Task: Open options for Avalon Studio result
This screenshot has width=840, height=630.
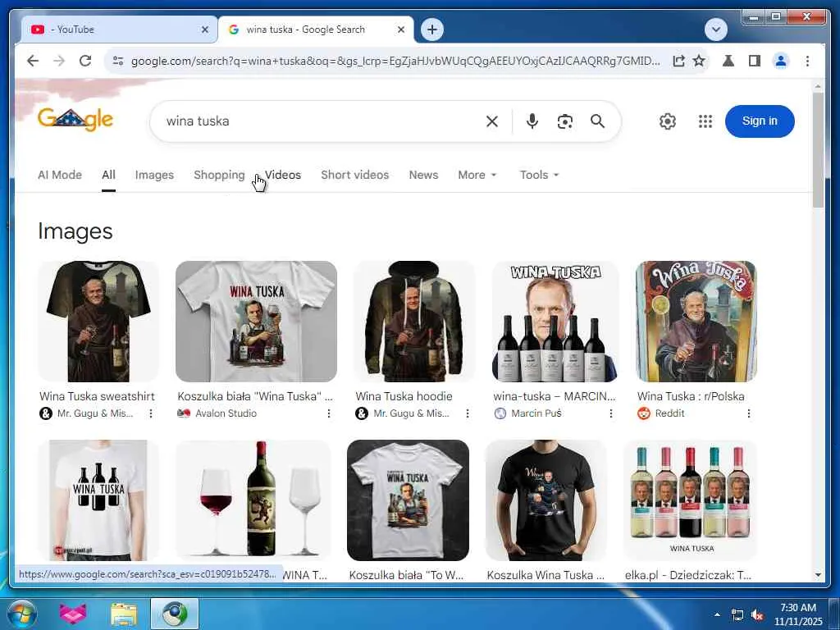Action: pyautogui.click(x=328, y=413)
